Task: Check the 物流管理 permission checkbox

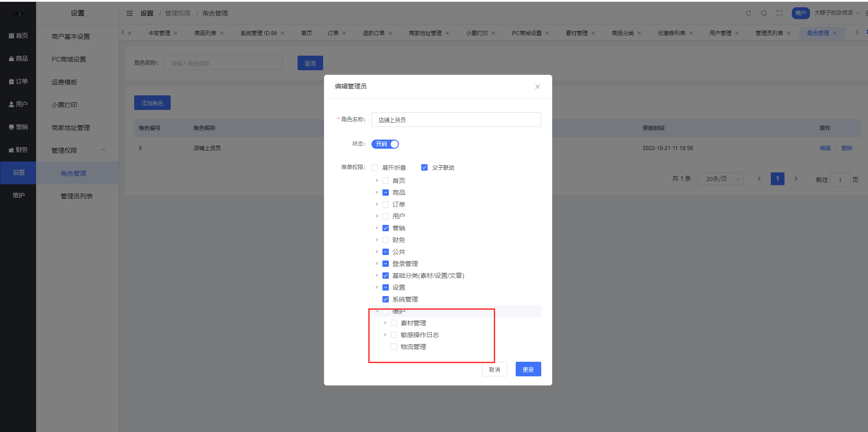Action: point(394,347)
